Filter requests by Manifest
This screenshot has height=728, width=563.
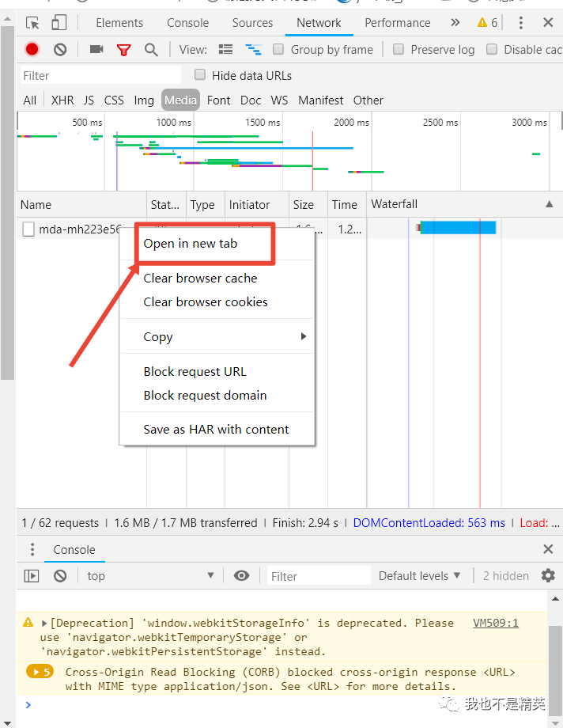click(321, 100)
